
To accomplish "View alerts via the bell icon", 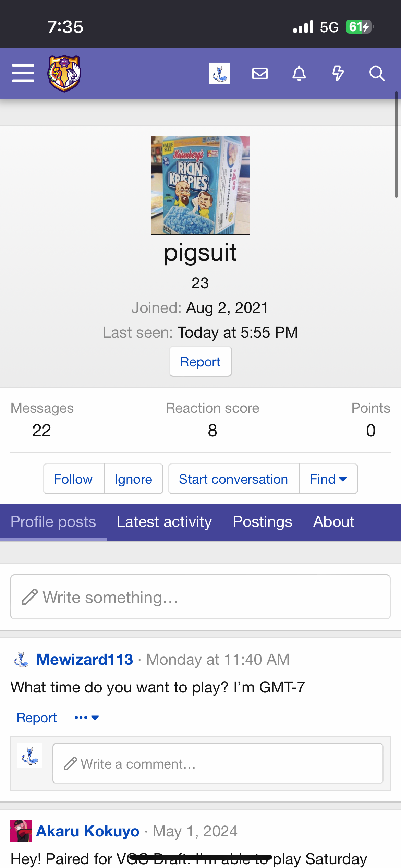I will point(299,73).
